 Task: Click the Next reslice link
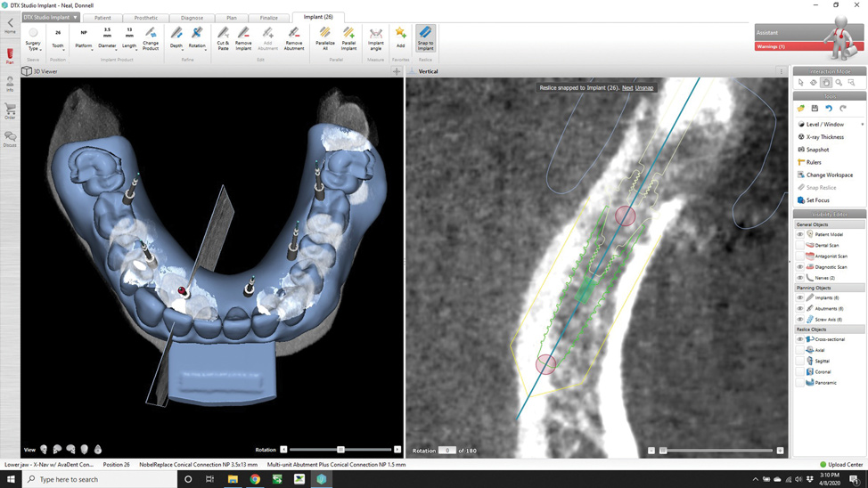[x=627, y=88]
